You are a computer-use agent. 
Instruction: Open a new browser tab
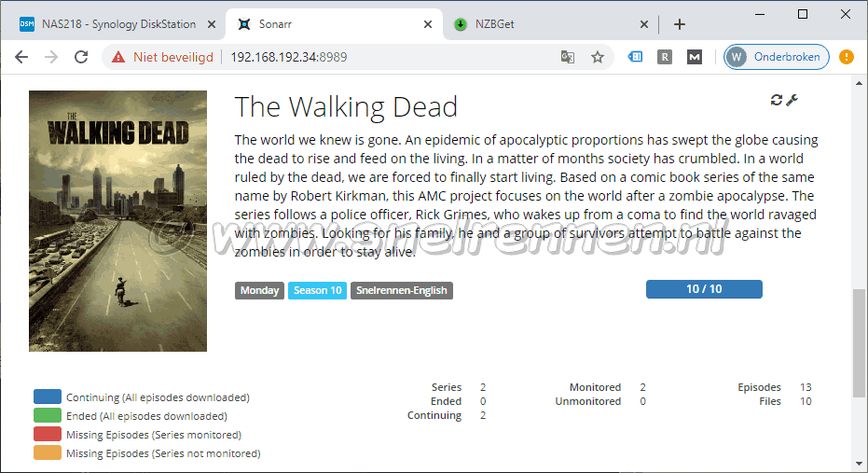680,24
